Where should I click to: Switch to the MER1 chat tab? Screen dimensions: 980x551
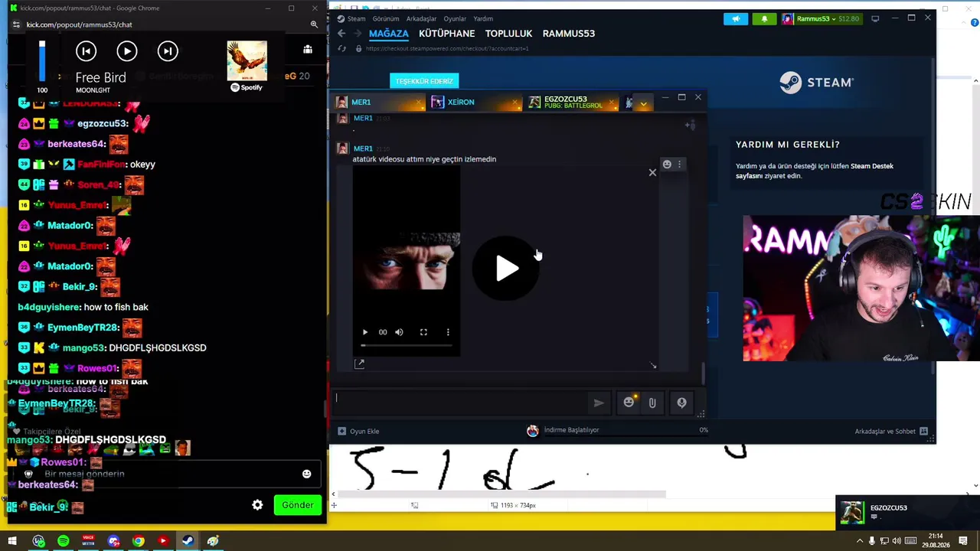[379, 102]
